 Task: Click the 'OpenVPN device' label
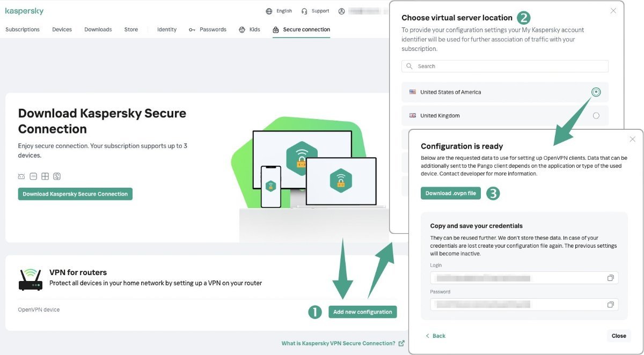coord(39,309)
